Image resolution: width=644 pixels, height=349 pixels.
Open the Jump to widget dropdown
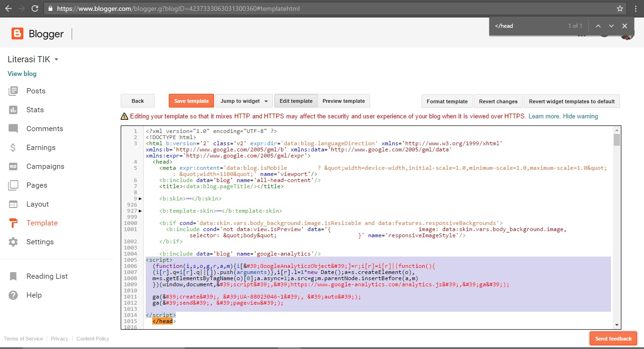pyautogui.click(x=244, y=101)
